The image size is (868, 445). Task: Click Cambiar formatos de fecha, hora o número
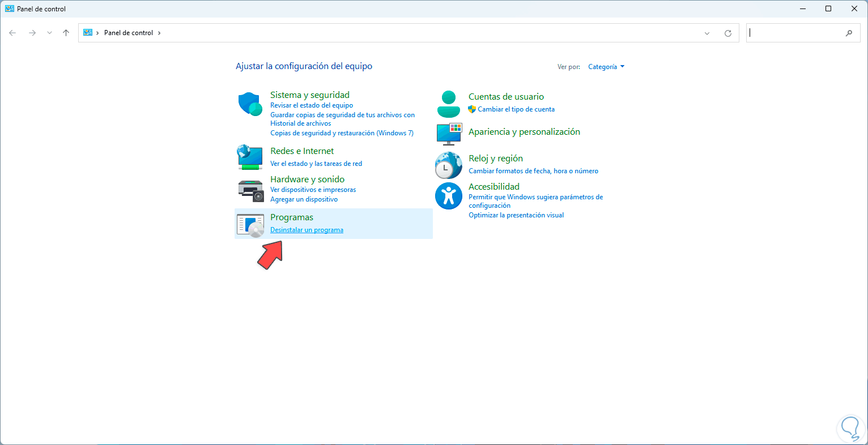click(x=533, y=171)
